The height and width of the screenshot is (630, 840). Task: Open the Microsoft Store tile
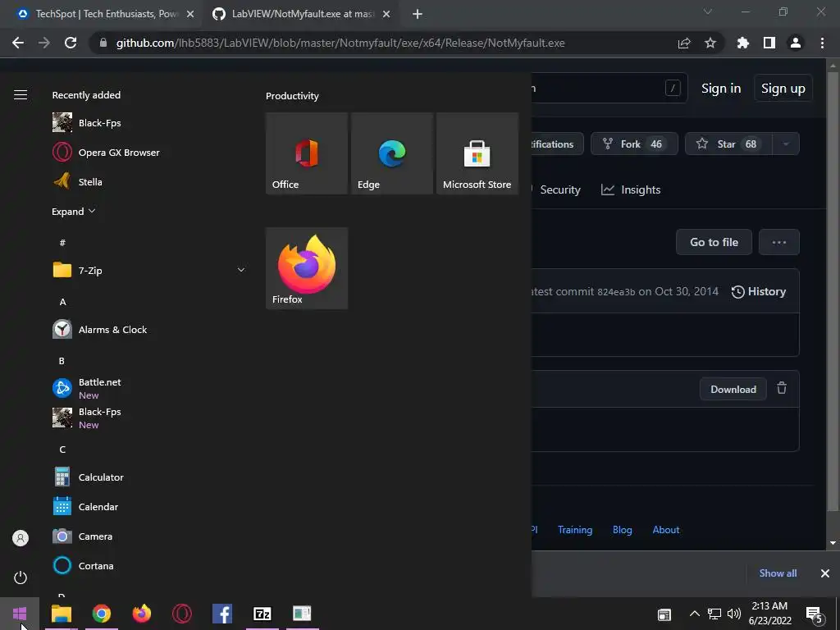pos(477,153)
